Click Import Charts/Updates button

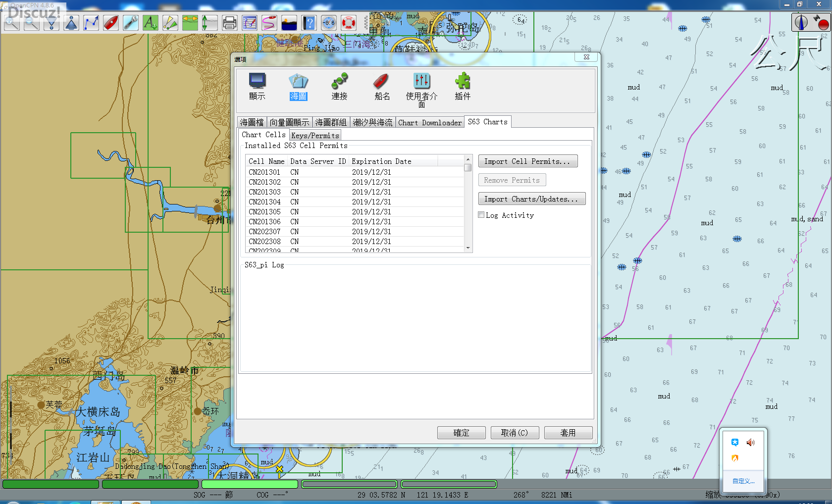pyautogui.click(x=532, y=199)
